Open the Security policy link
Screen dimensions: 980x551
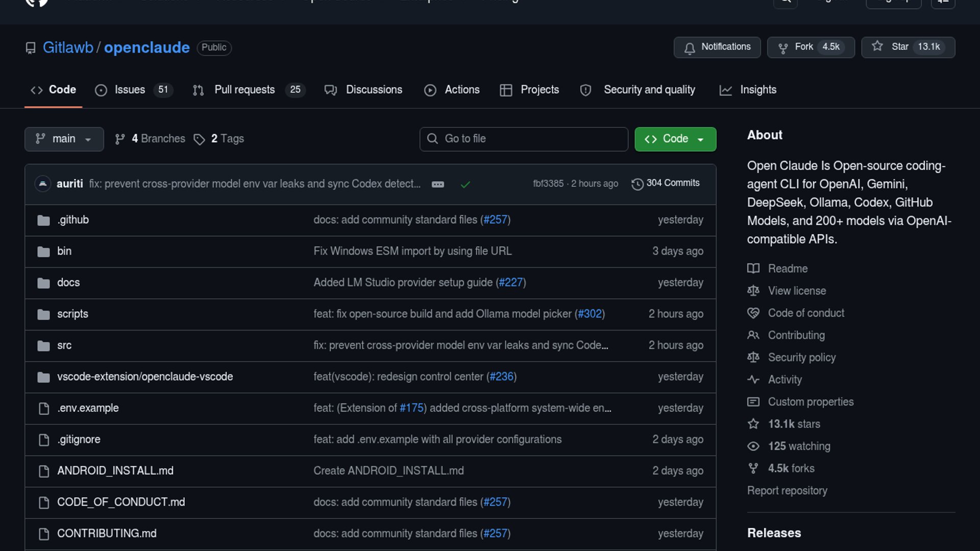point(801,358)
